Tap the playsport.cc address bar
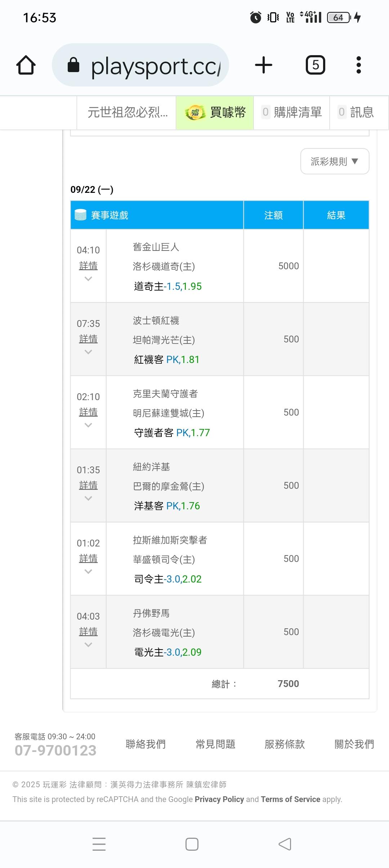Image resolution: width=389 pixels, height=868 pixels. [x=140, y=65]
